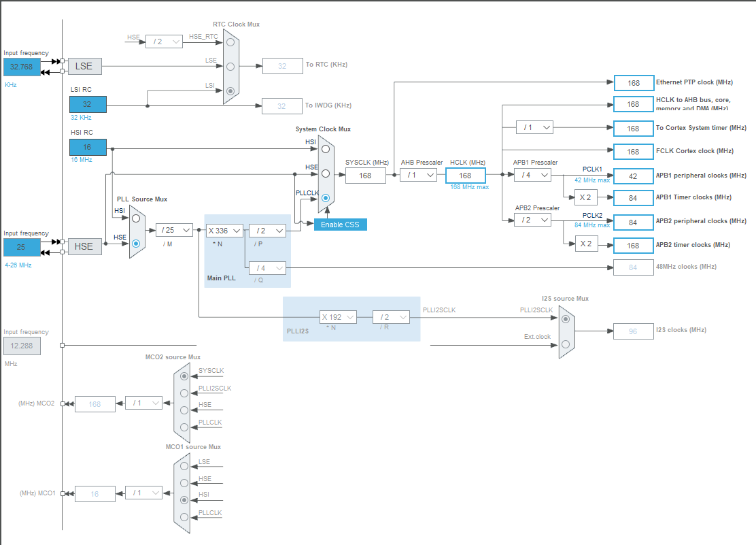
Task: Open the AHB Prescaler dropdown
Action: 419,175
